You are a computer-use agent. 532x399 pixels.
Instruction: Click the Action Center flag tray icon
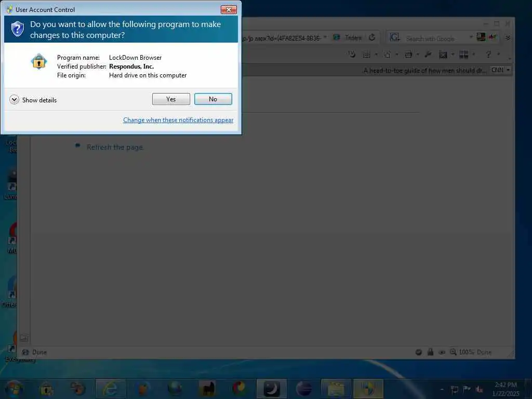coord(467,389)
